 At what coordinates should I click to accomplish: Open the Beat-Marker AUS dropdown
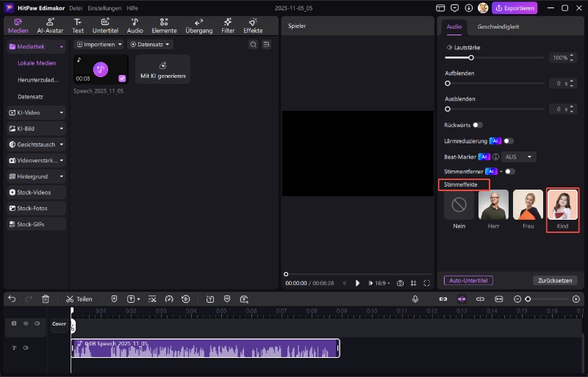pos(519,157)
